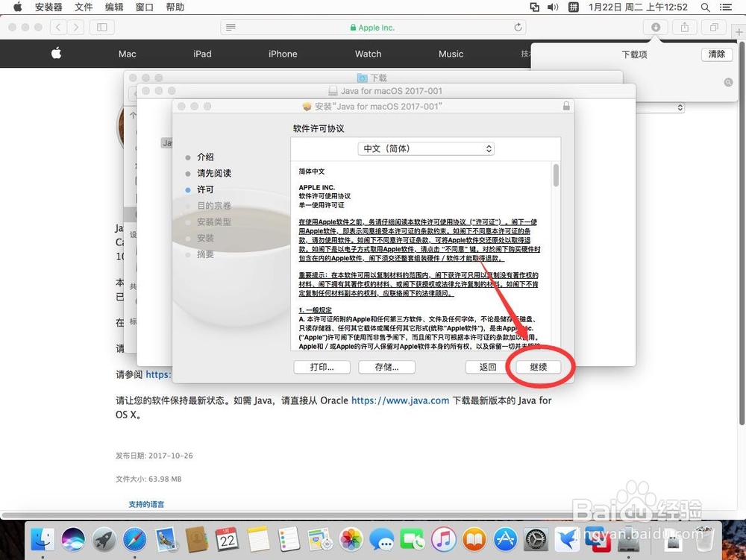The height and width of the screenshot is (560, 746).
Task: Open the Safari downloads list icon
Action: [656, 27]
